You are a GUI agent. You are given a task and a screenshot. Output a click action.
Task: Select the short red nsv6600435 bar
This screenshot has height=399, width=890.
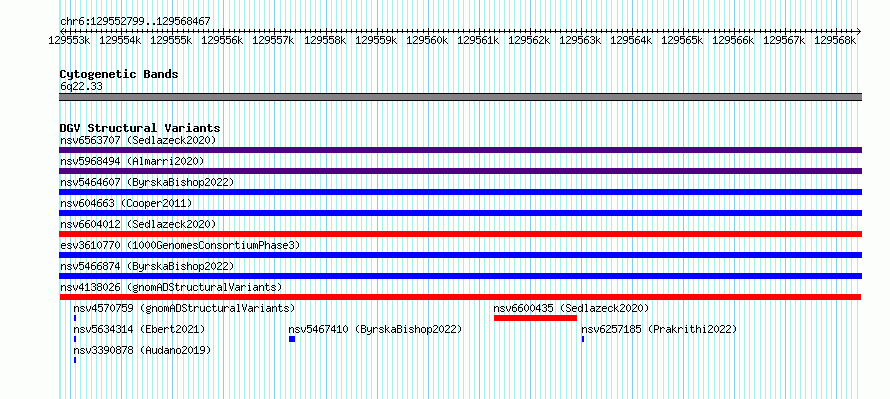[x=535, y=318]
